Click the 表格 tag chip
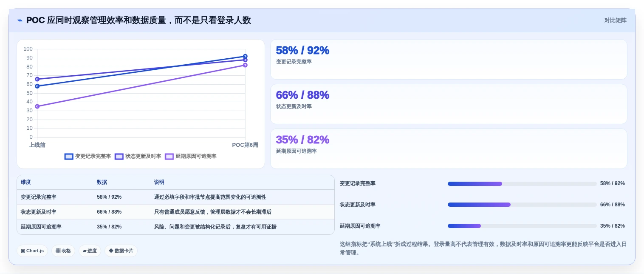The width and height of the screenshot is (644, 274). 63,251
